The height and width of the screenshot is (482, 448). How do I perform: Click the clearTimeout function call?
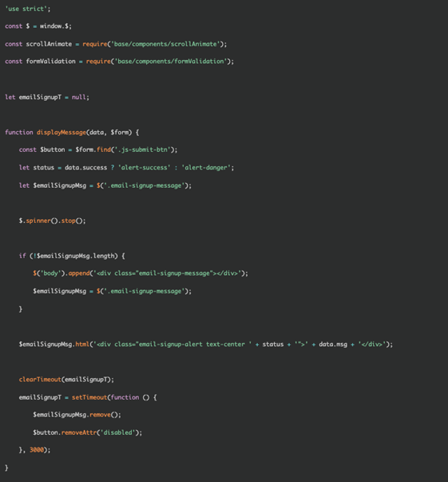(40, 380)
